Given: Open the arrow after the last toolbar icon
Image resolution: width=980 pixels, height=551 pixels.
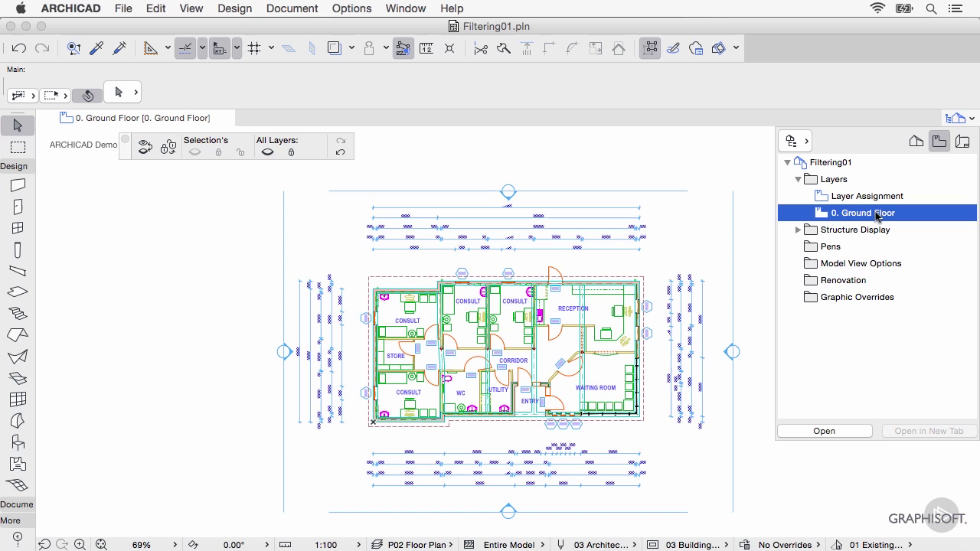Looking at the screenshot, I should click(x=736, y=48).
